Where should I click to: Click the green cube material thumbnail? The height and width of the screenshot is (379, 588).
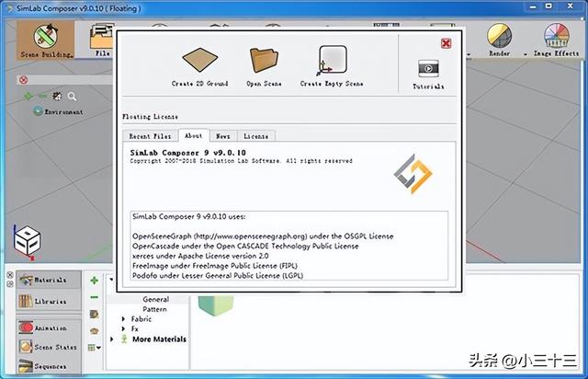[x=216, y=305]
